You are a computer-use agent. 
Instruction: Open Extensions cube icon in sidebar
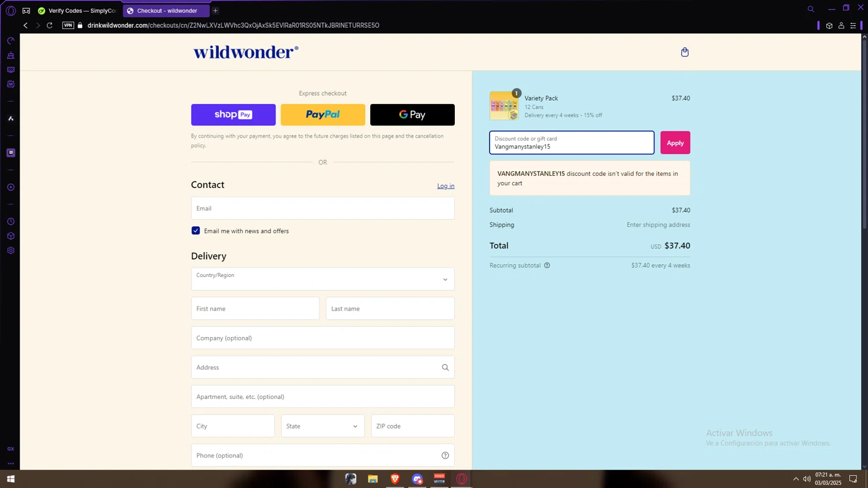[x=10, y=236]
